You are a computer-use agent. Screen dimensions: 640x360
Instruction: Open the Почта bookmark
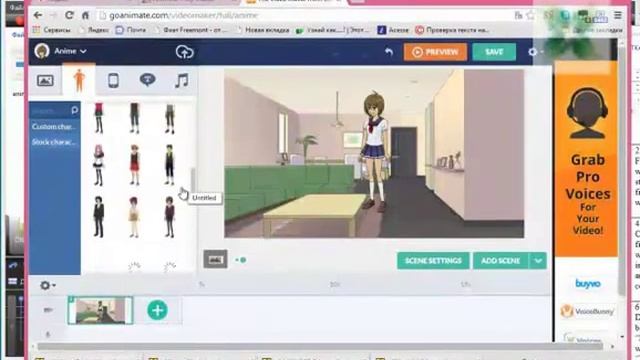point(131,30)
